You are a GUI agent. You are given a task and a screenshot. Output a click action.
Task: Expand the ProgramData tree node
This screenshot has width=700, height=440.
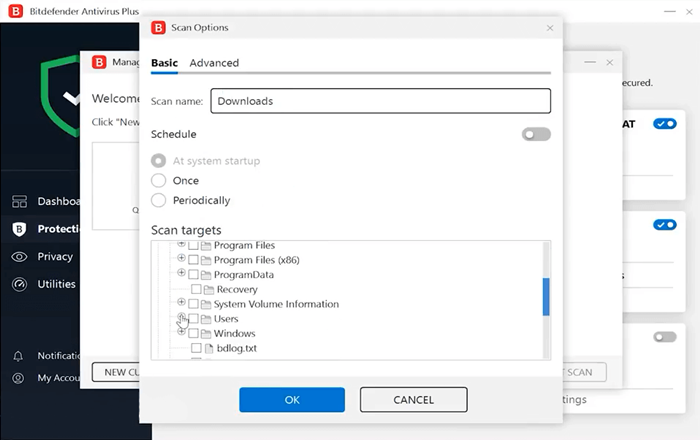click(181, 272)
